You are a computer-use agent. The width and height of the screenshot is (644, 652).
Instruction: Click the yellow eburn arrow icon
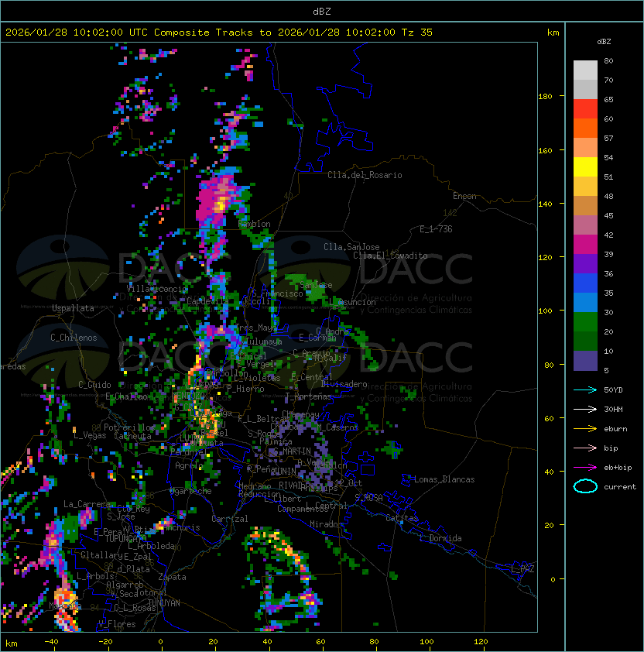coord(585,429)
